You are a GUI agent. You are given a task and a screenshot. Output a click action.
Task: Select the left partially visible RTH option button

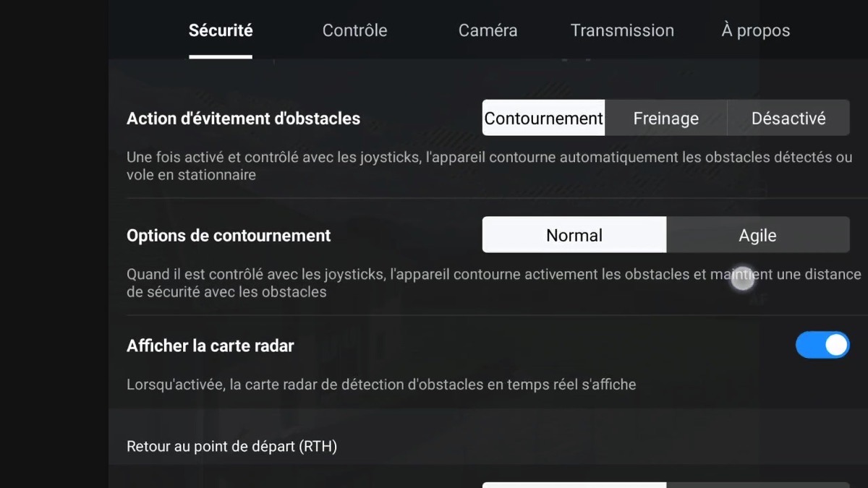pyautogui.click(x=574, y=484)
